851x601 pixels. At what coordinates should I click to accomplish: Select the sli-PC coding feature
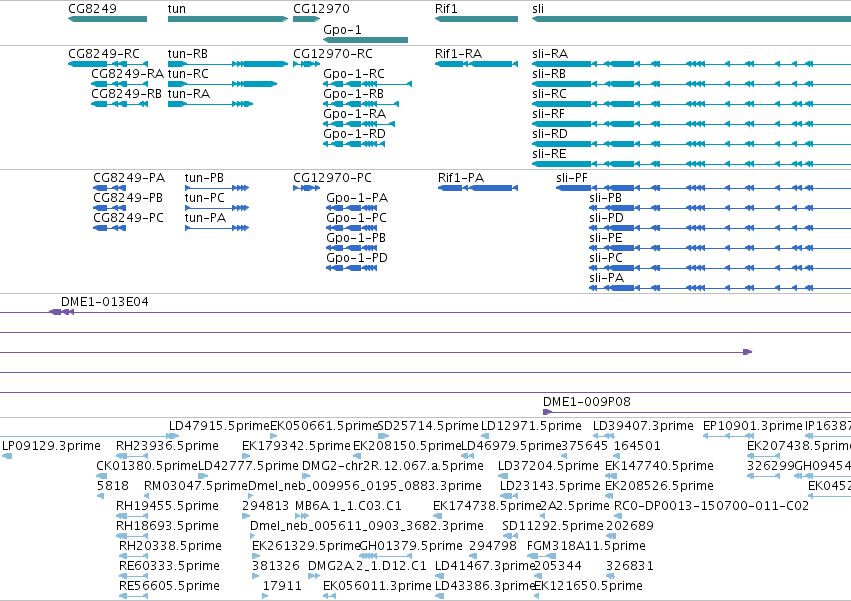[720, 268]
